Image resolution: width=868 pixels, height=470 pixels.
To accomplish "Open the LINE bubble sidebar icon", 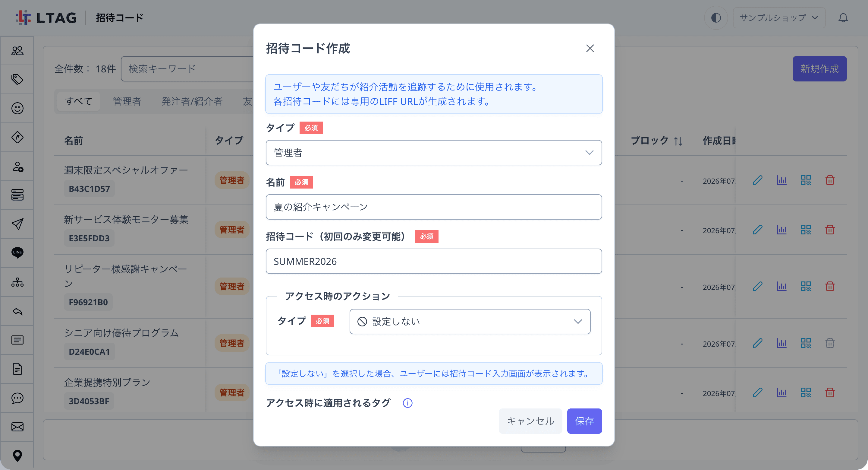I will coord(17,252).
